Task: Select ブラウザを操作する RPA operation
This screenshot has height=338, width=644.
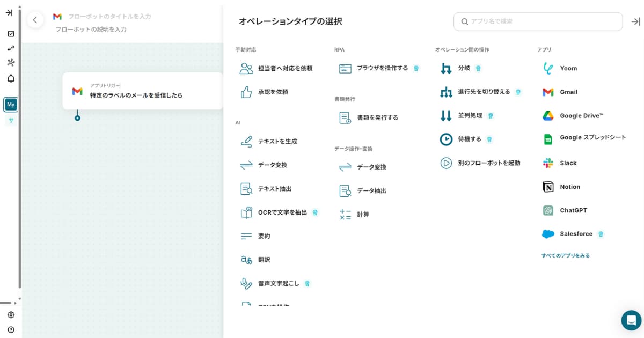Action: pos(382,68)
